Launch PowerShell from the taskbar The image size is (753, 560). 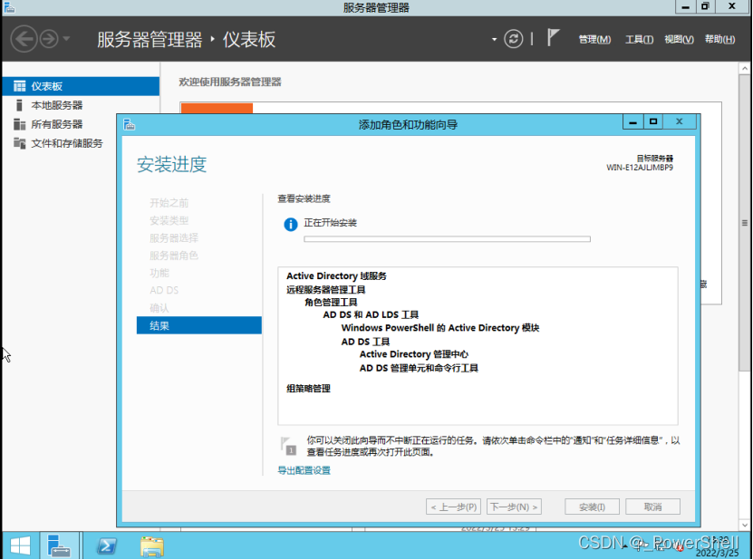tap(107, 546)
